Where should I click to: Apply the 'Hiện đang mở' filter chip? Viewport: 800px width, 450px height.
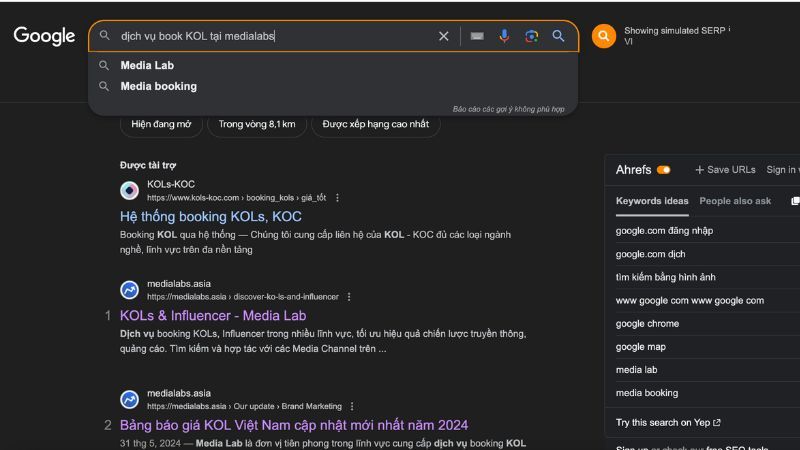pyautogui.click(x=161, y=124)
